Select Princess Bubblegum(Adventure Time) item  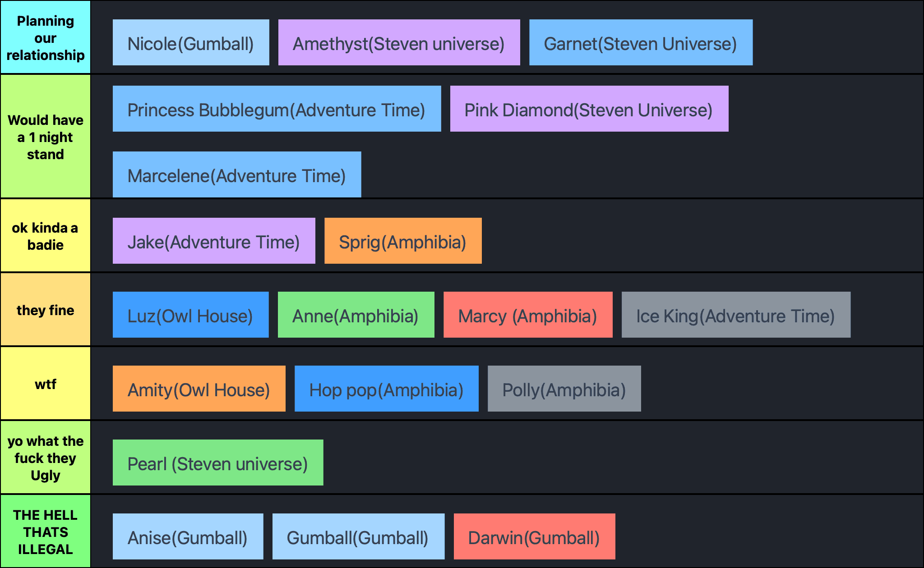coord(277,109)
